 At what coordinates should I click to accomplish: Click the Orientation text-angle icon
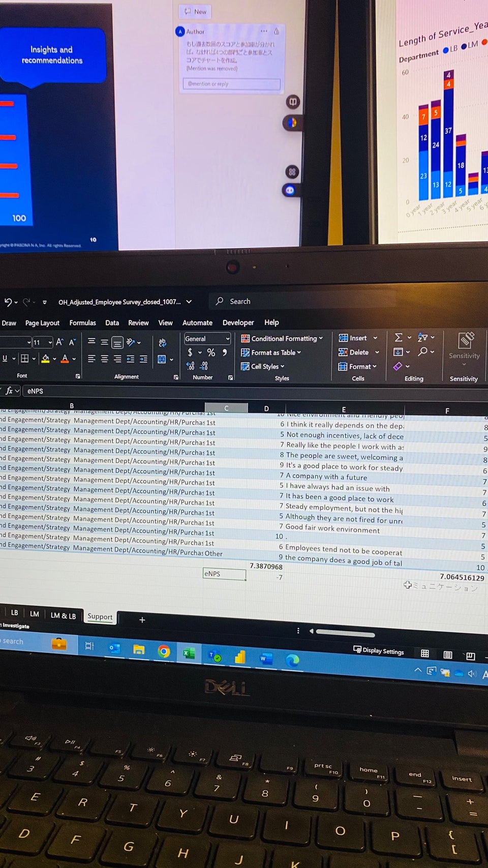pos(131,342)
